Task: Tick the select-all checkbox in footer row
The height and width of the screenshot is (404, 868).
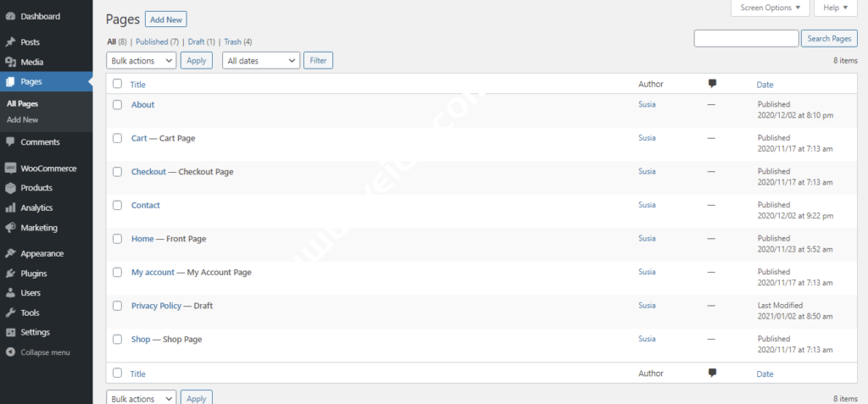Action: [117, 373]
